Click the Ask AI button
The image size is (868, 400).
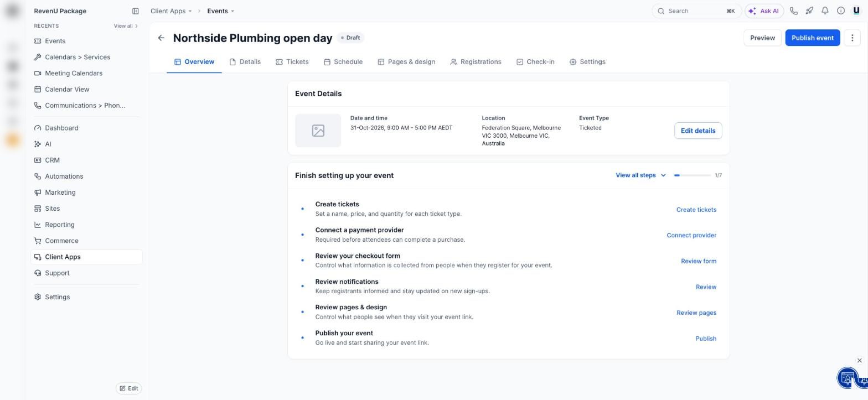(x=764, y=11)
